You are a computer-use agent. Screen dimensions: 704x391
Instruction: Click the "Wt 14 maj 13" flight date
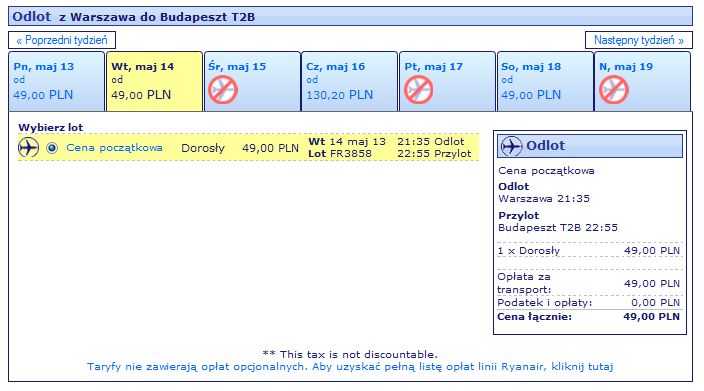347,141
